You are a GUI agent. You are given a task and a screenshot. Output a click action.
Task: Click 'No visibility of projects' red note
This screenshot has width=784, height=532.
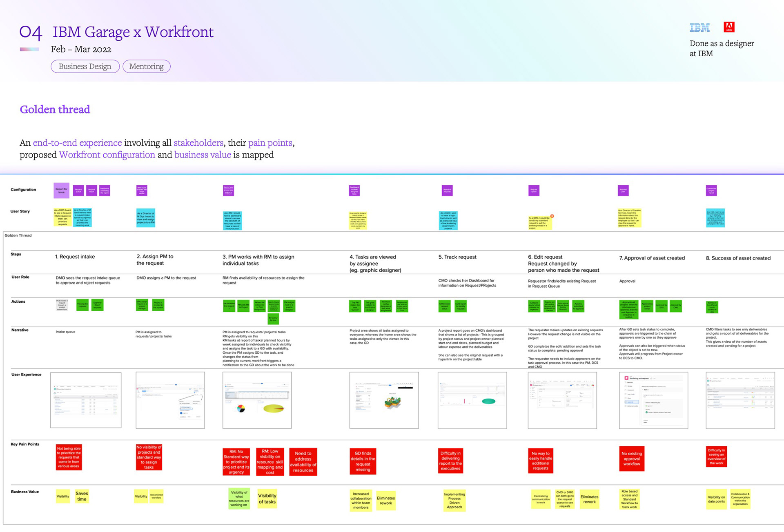(149, 457)
